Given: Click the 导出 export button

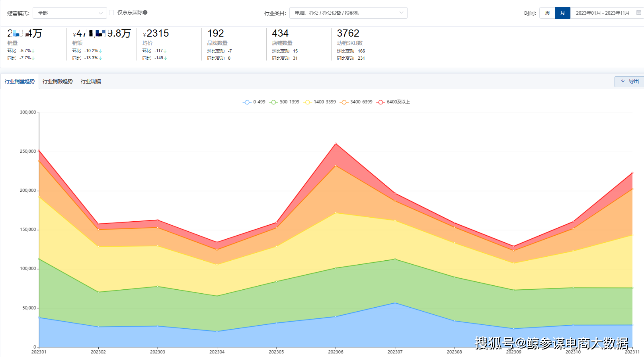Looking at the screenshot, I should pos(629,82).
